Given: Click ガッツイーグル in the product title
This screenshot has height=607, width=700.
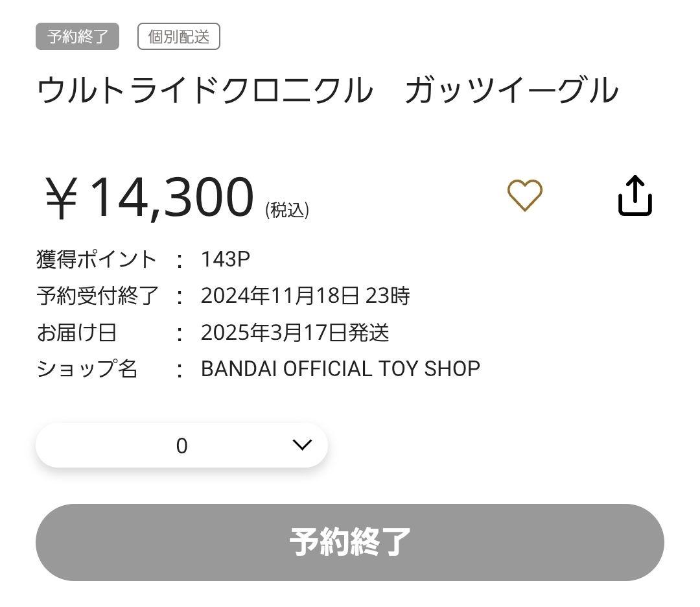Looking at the screenshot, I should pyautogui.click(x=511, y=90).
